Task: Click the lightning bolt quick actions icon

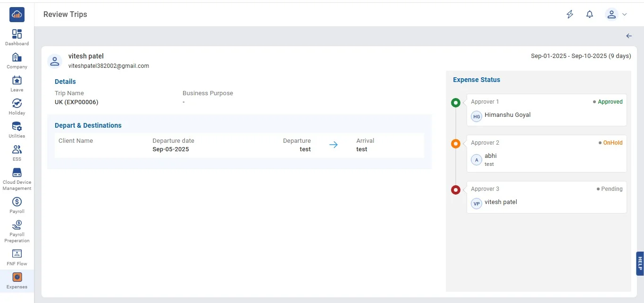Action: 570,15
